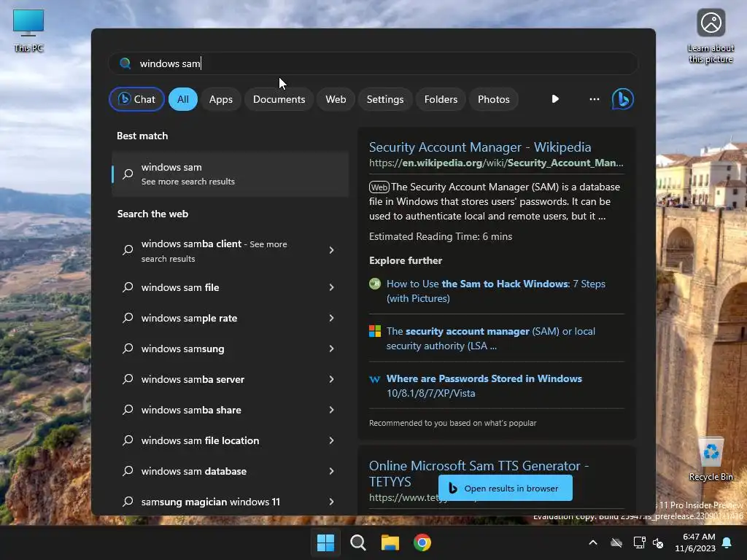The width and height of the screenshot is (747, 560).
Task: Click the search magnifier icon in search box
Action: pos(125,63)
